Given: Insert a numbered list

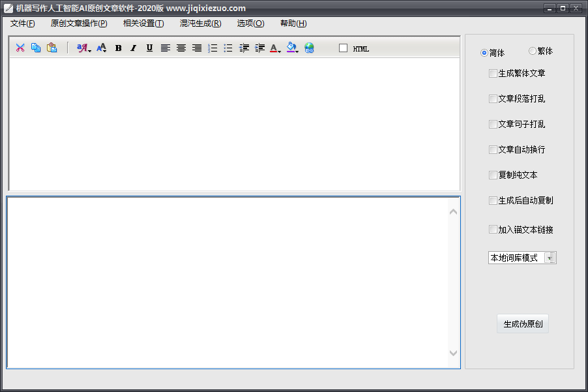Looking at the screenshot, I should [212, 48].
